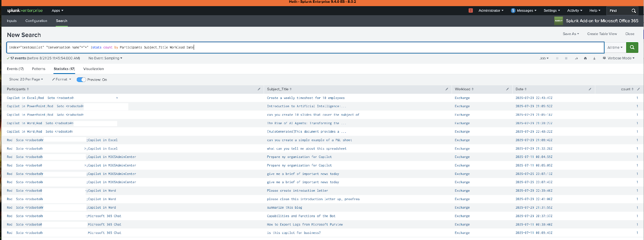
Task: Click the Create Table View button
Action: [602, 34]
